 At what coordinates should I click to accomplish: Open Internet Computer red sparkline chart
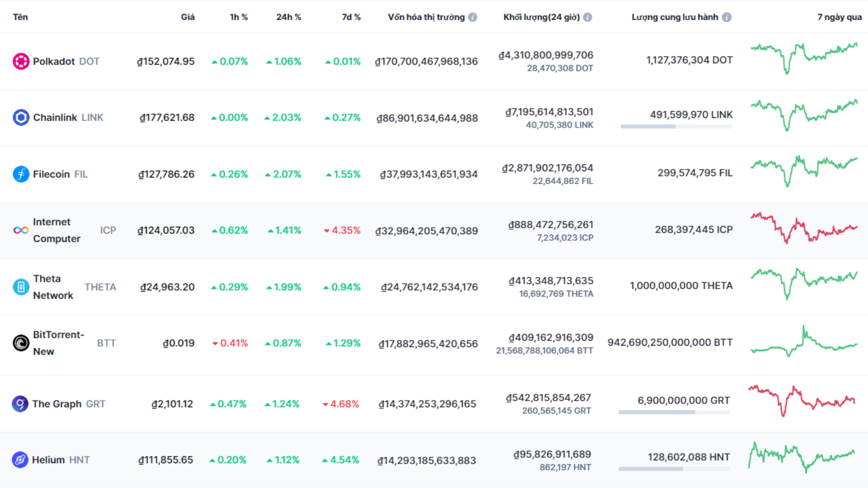(804, 228)
